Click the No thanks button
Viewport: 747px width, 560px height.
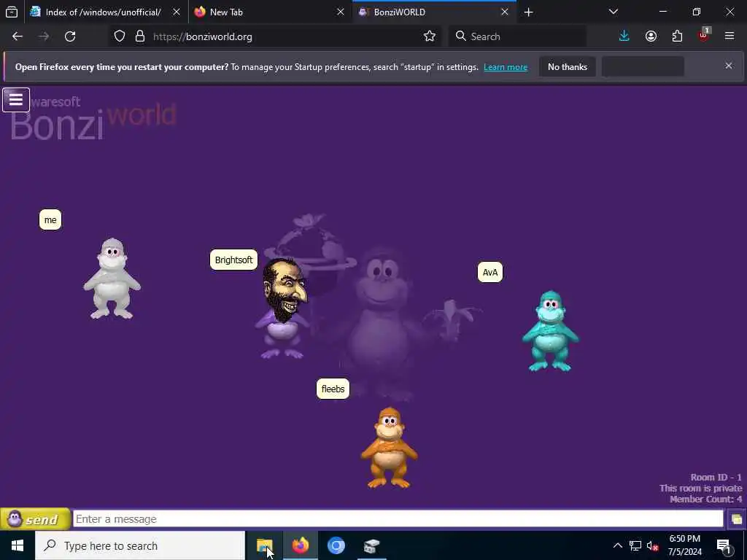click(x=568, y=66)
